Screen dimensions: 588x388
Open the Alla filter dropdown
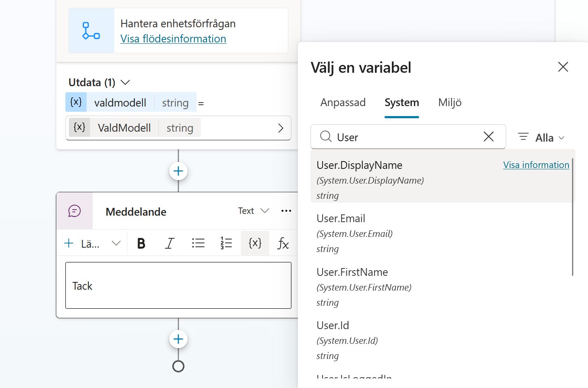tap(542, 138)
